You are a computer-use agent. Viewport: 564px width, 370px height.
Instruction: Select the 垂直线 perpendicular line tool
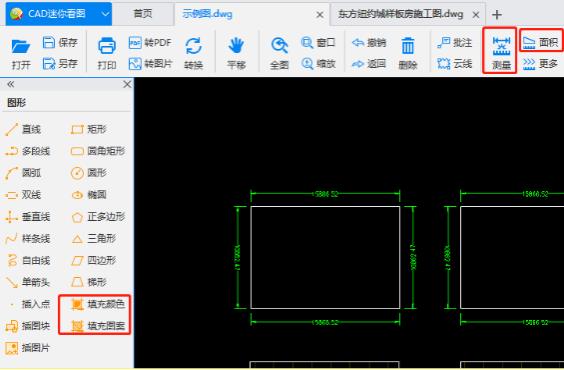[27, 217]
